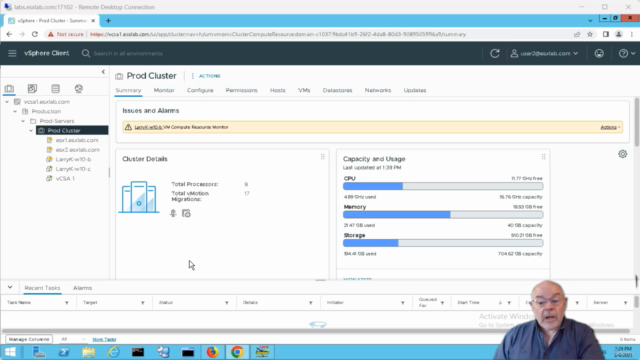
Task: Click the DRS icon in Cluster Details
Action: point(173,213)
